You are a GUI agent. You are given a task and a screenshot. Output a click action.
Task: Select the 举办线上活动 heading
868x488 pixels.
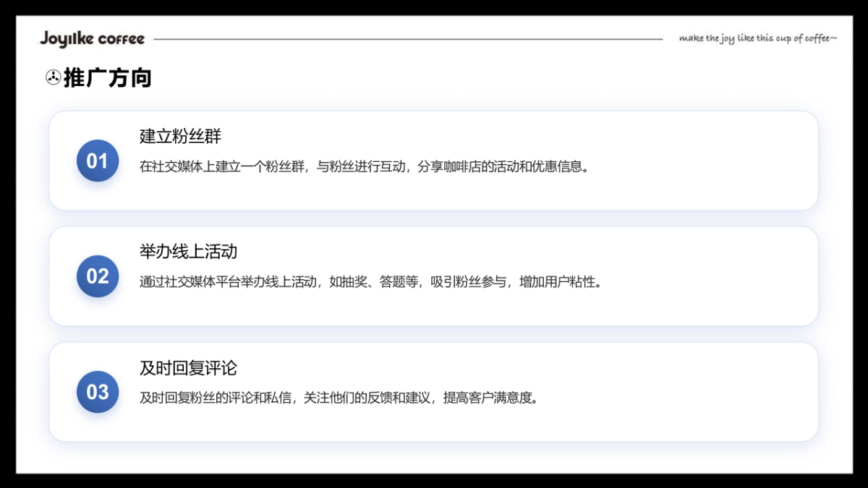[x=188, y=252]
